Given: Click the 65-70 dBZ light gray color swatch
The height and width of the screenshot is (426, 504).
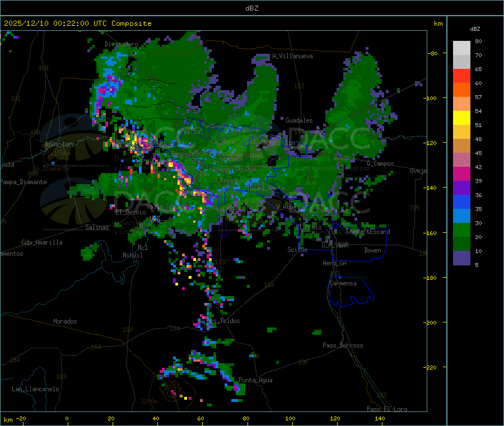Looking at the screenshot, I should point(461,62).
